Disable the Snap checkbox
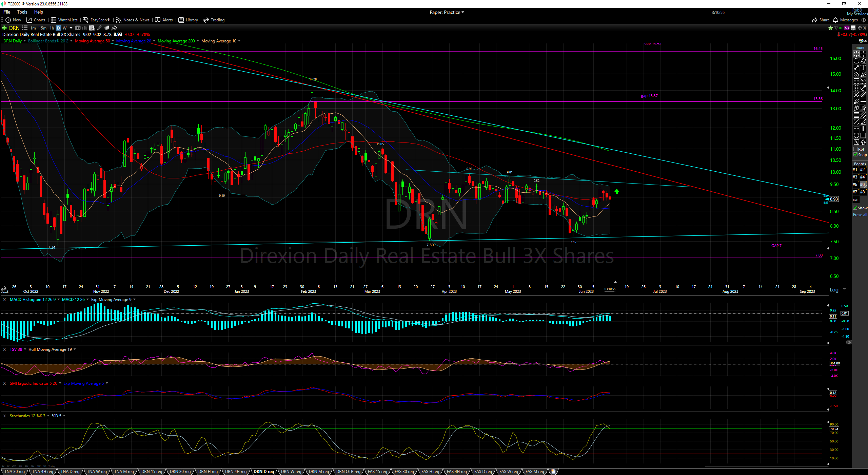This screenshot has width=868, height=475. [855, 155]
